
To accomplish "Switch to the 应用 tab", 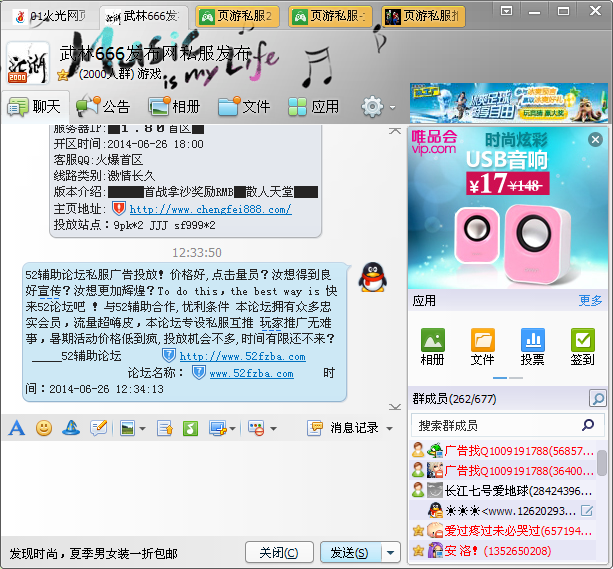I will click(314, 106).
